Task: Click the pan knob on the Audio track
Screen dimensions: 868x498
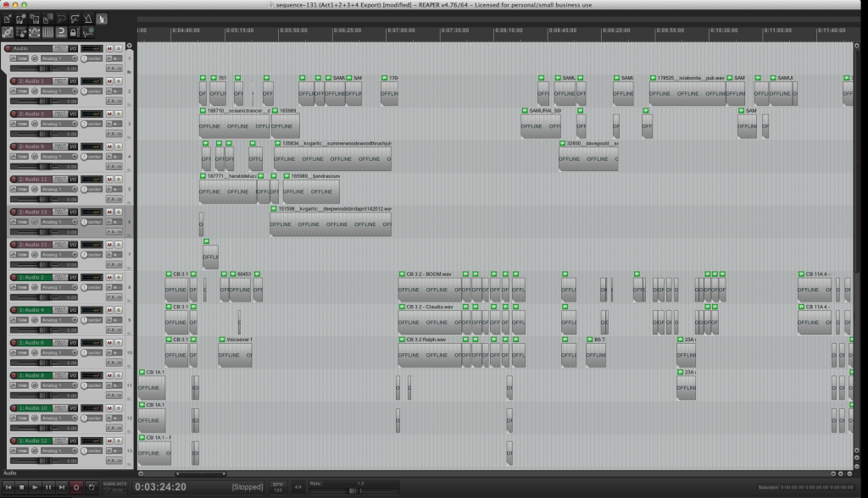Action: coord(84,58)
